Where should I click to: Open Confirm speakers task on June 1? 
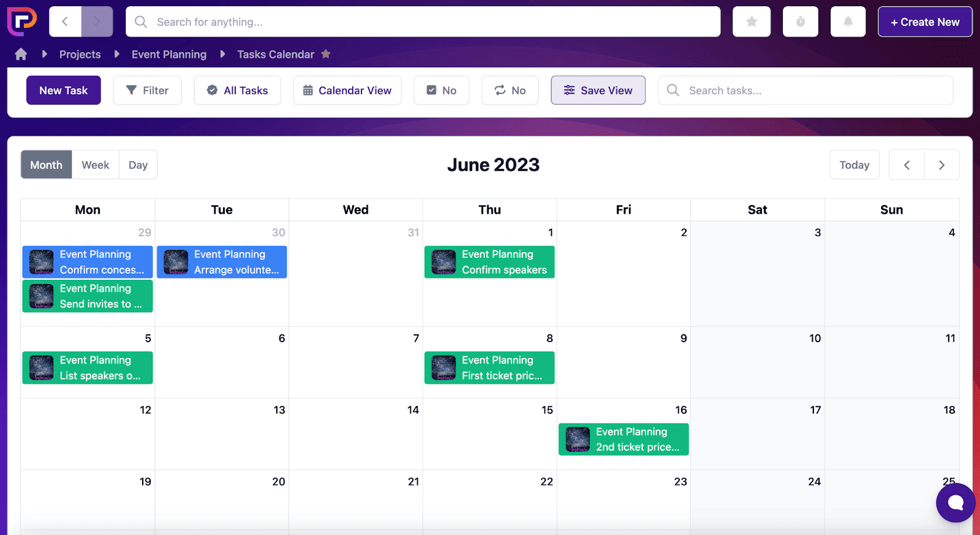coord(489,262)
